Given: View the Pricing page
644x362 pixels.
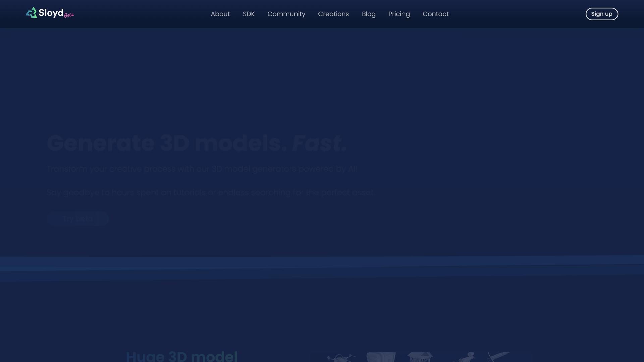Looking at the screenshot, I should (399, 14).
